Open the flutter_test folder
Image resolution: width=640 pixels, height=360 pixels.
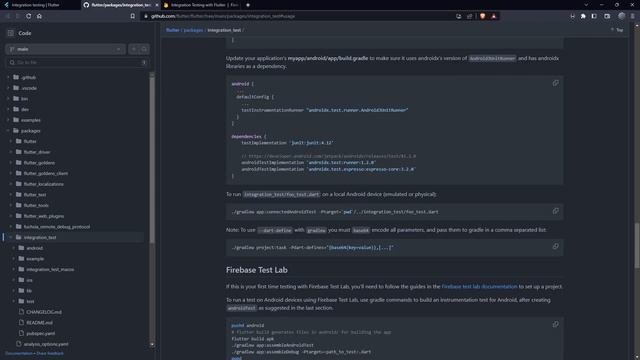[35, 195]
